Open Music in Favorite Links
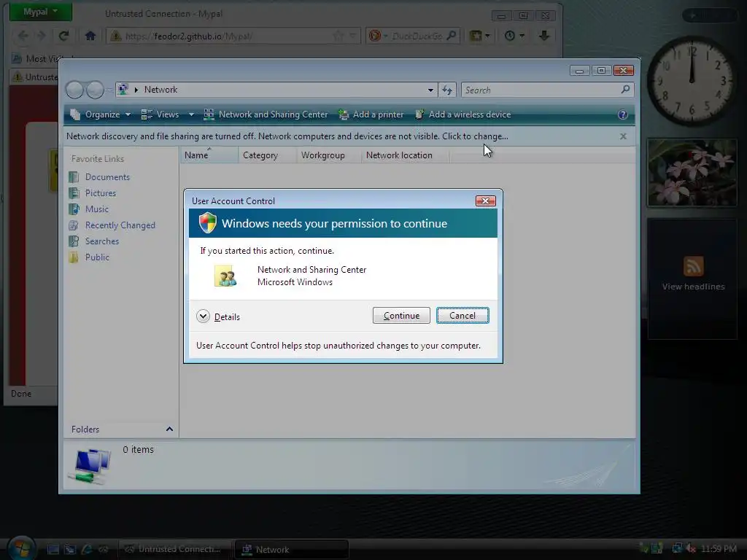The image size is (747, 560). (x=97, y=209)
